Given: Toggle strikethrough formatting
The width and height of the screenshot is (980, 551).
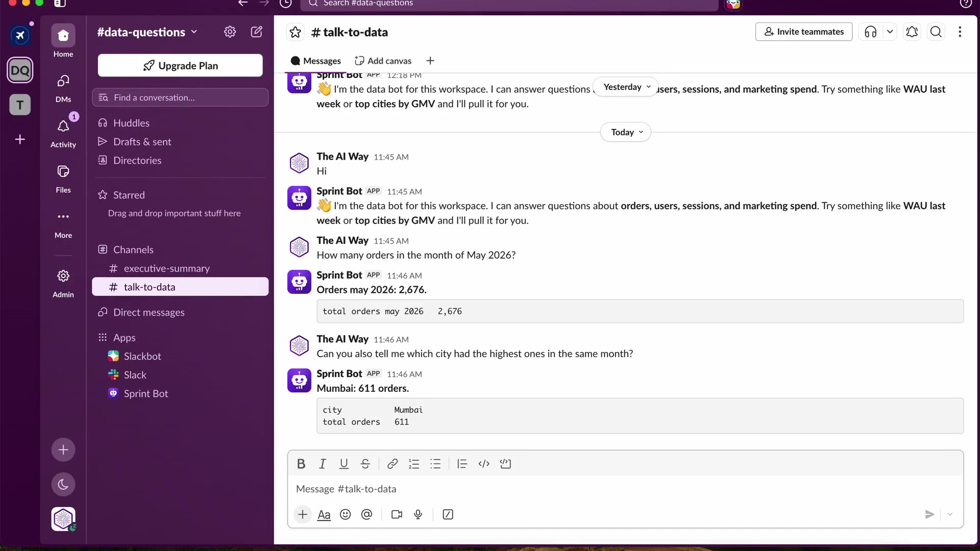Looking at the screenshot, I should 365,464.
